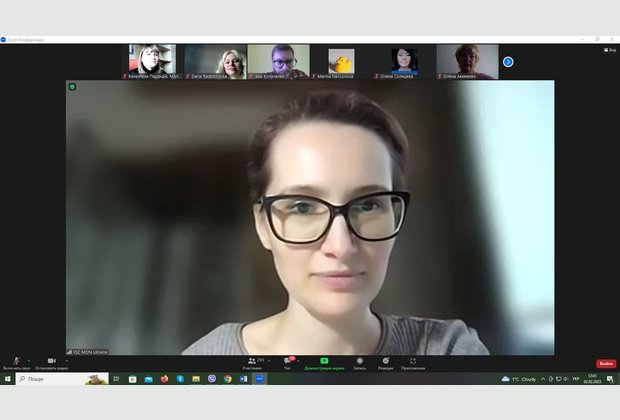Viewport: 620px width, 420px height.
Task: Launch Google Chrome from taskbar
Action: pos(228,379)
